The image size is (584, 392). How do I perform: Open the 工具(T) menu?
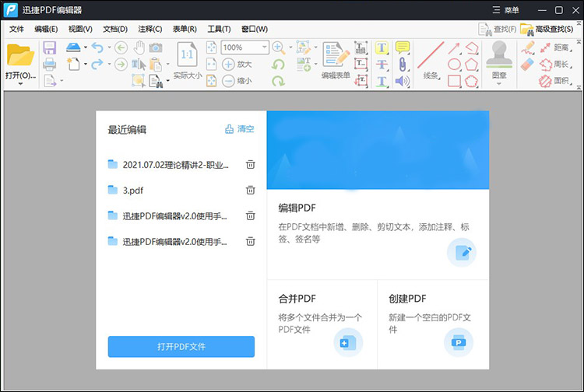(x=219, y=29)
